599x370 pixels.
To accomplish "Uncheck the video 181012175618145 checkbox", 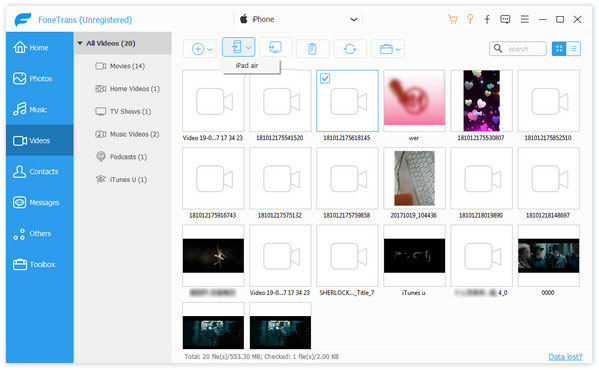I will (325, 78).
